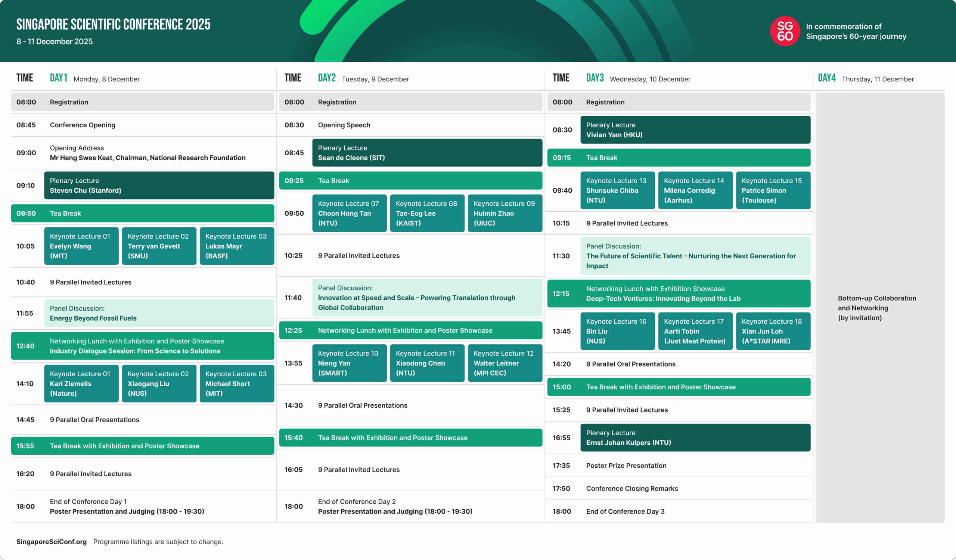Select the DAY3 heading
Screen dimensions: 956x560
pos(595,78)
